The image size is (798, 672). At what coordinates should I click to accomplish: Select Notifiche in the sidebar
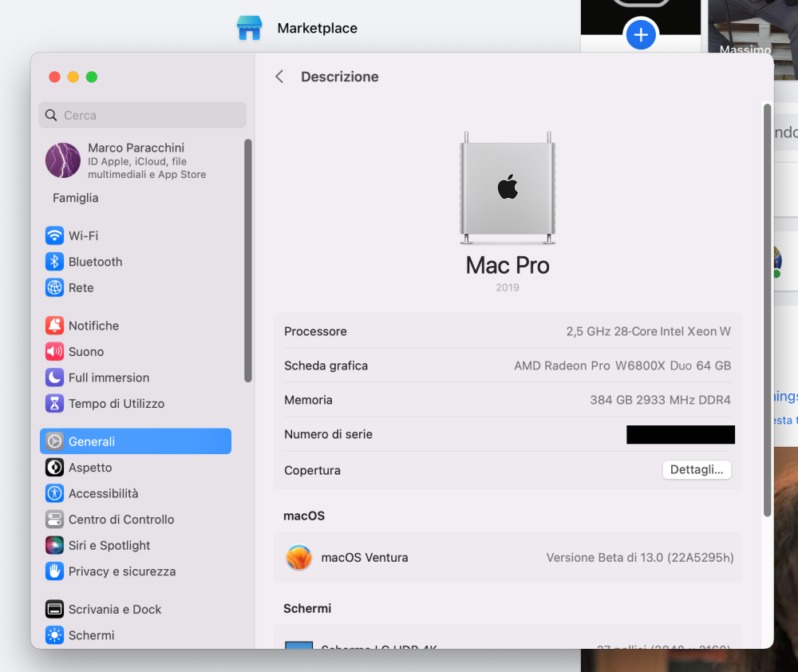coord(136,326)
